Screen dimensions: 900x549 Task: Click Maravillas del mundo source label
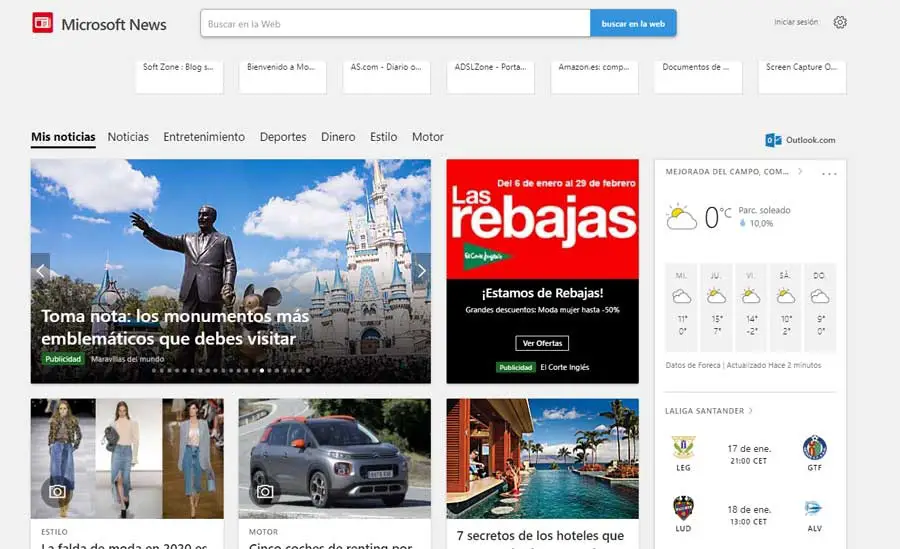click(x=127, y=359)
